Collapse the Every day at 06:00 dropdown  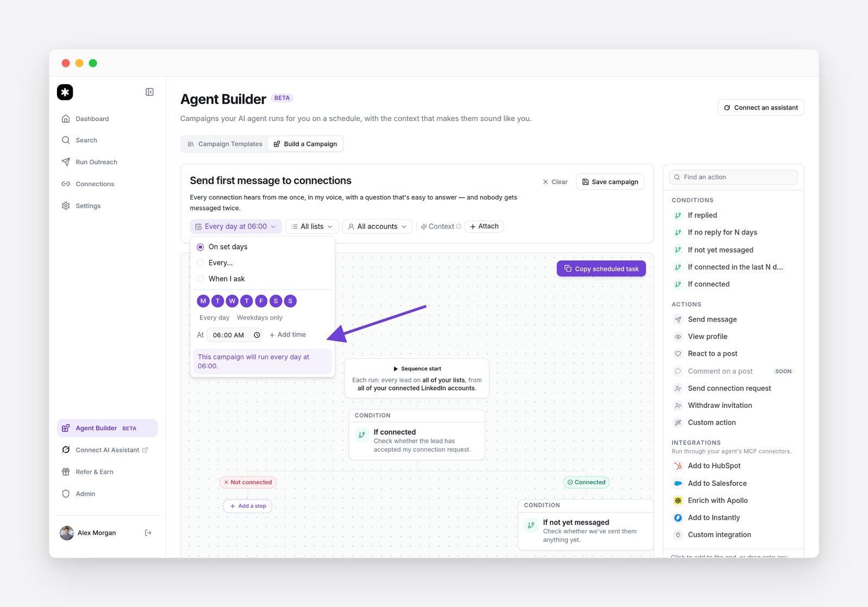click(235, 227)
